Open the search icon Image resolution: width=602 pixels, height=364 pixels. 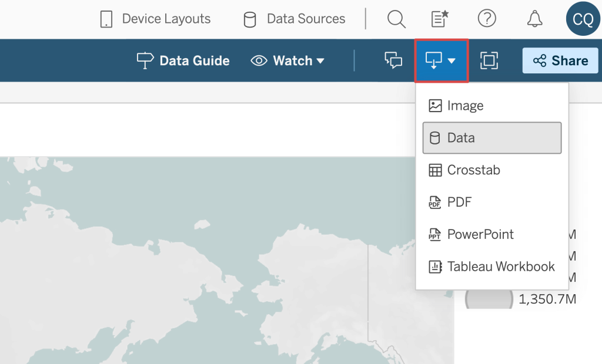396,19
